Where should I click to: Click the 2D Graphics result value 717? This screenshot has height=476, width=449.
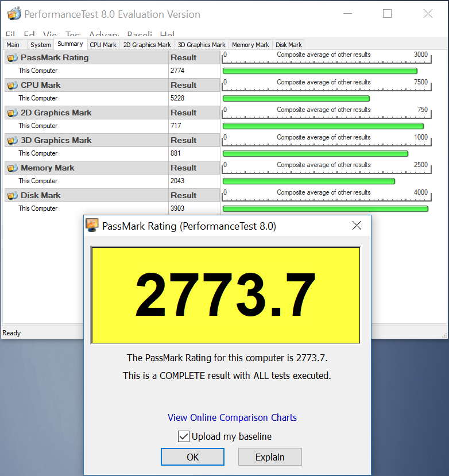point(176,126)
